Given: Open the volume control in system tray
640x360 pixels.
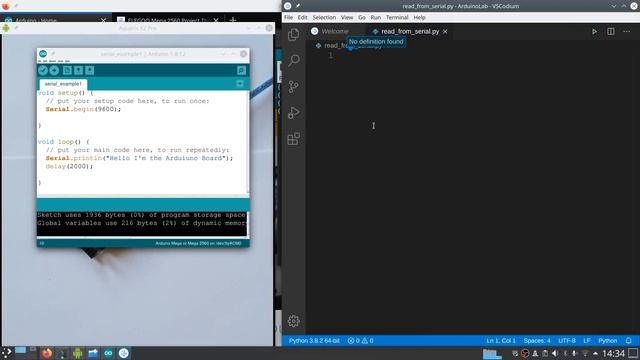Looking at the screenshot, I should tap(555, 353).
